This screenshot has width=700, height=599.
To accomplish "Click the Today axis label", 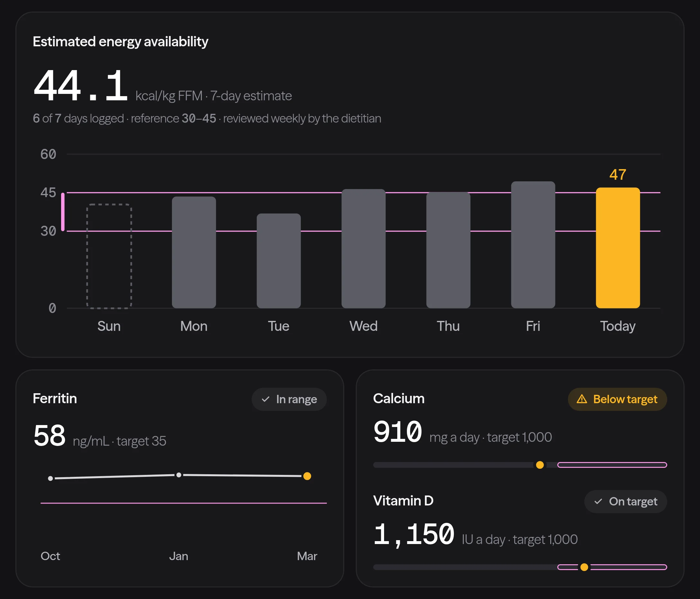I will point(618,326).
